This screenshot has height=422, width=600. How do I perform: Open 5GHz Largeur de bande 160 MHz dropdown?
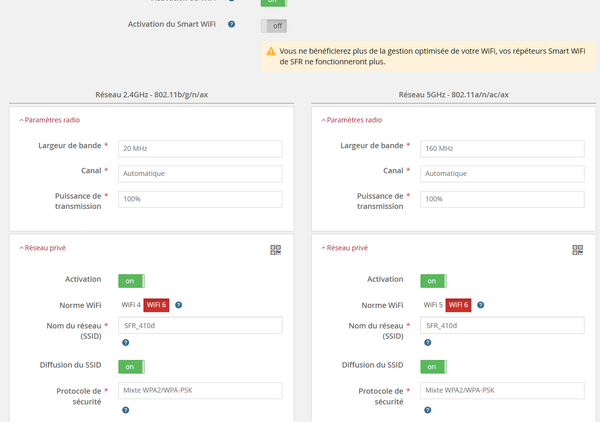[502, 148]
